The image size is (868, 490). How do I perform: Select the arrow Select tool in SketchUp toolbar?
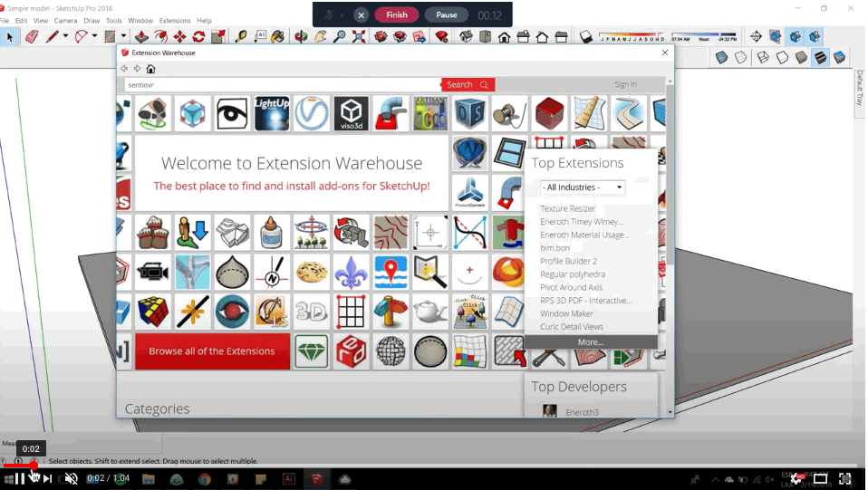pos(9,37)
